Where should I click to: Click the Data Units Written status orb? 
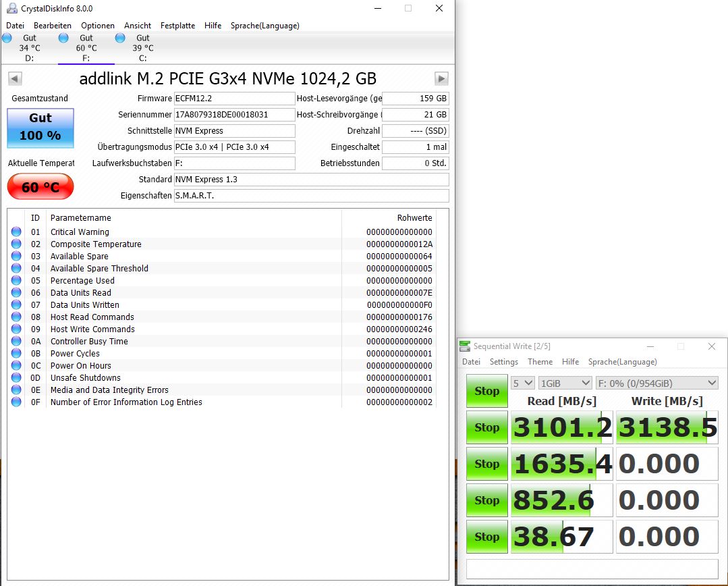click(16, 304)
